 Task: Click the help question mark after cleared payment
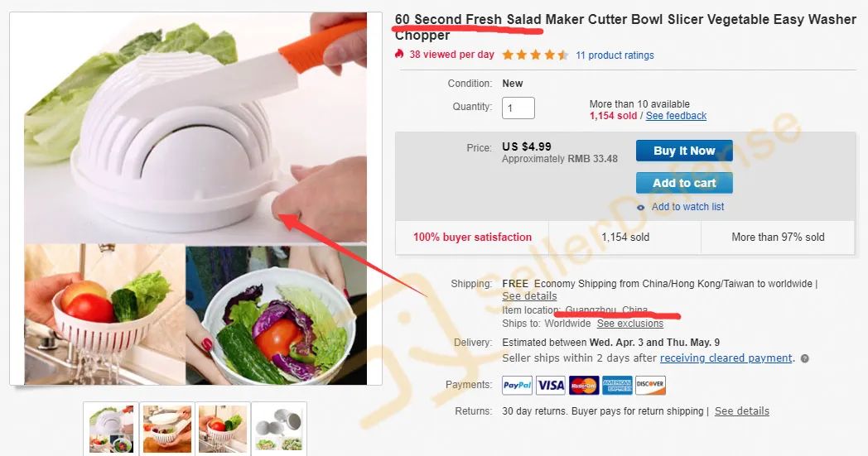coord(805,358)
